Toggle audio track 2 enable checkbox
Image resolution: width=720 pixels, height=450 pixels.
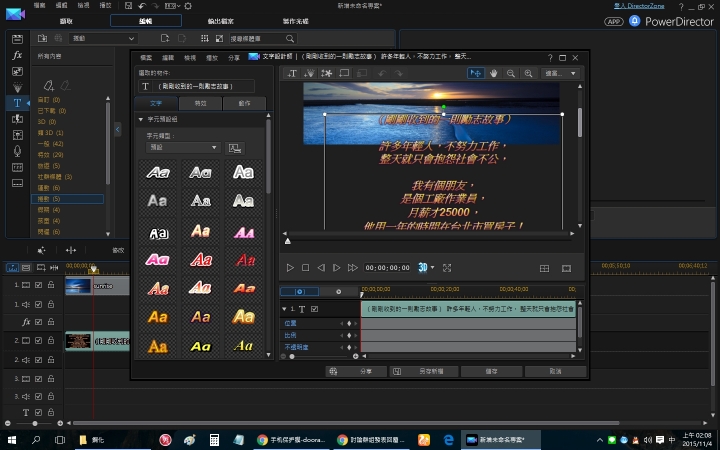[39, 360]
